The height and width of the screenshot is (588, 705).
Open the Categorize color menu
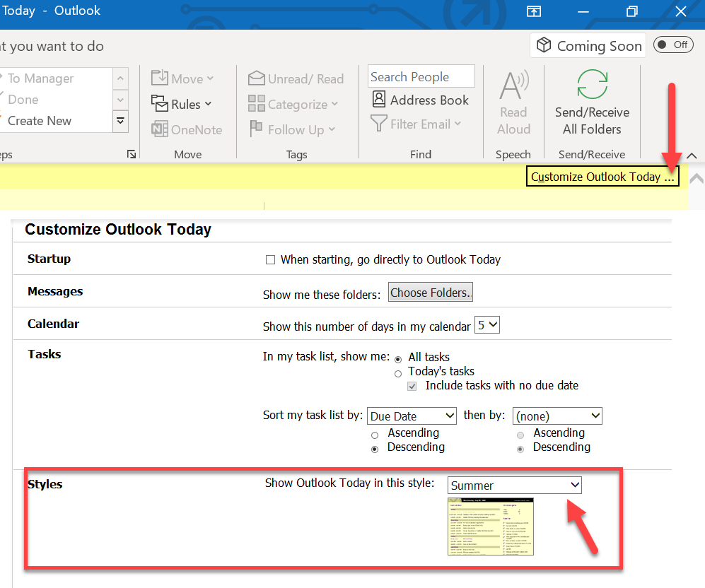[x=293, y=104]
